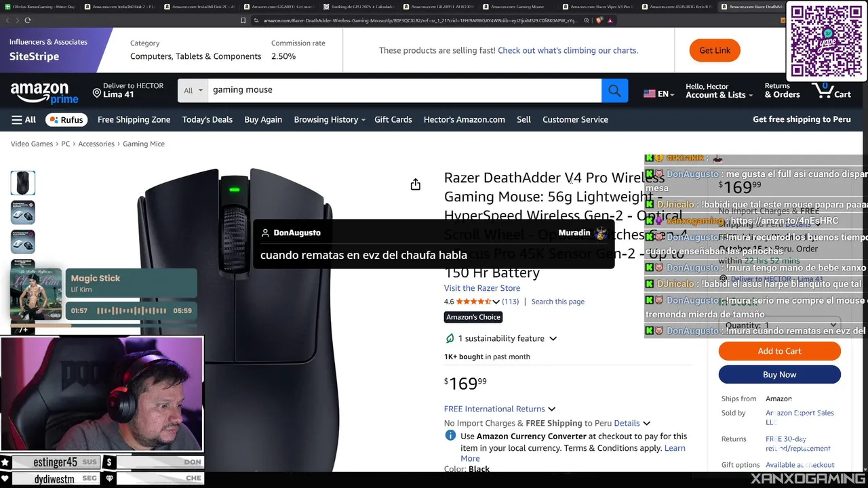The width and height of the screenshot is (868, 488).
Task: Click the browser address bar URL
Action: coord(420,20)
